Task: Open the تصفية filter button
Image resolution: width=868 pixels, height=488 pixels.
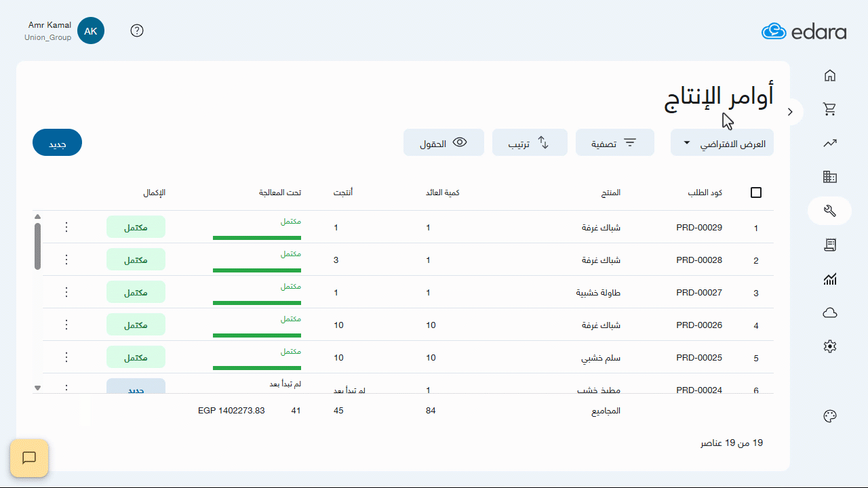Action: coord(615,142)
